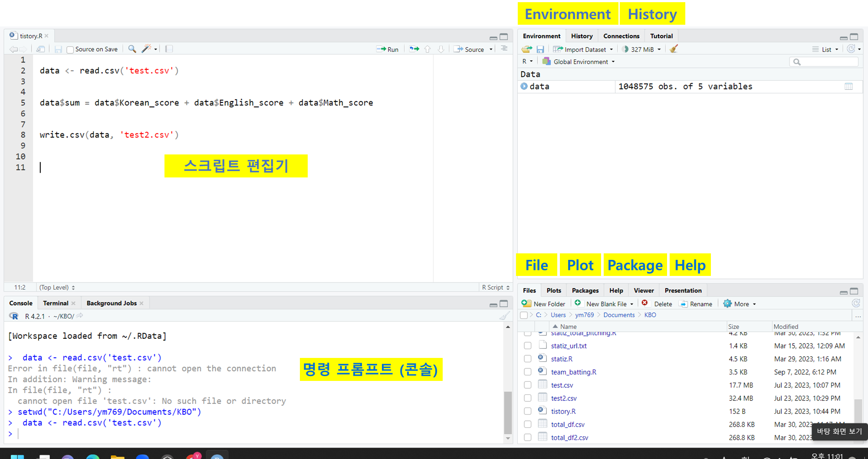The height and width of the screenshot is (459, 868).
Task: Open the List view mode dropdown
Action: (x=825, y=49)
